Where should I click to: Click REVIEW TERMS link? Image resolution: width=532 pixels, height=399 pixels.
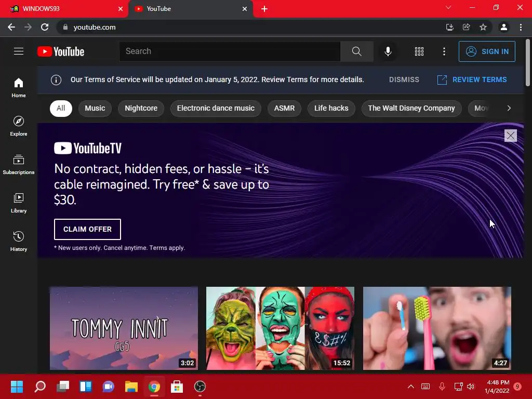[472, 79]
